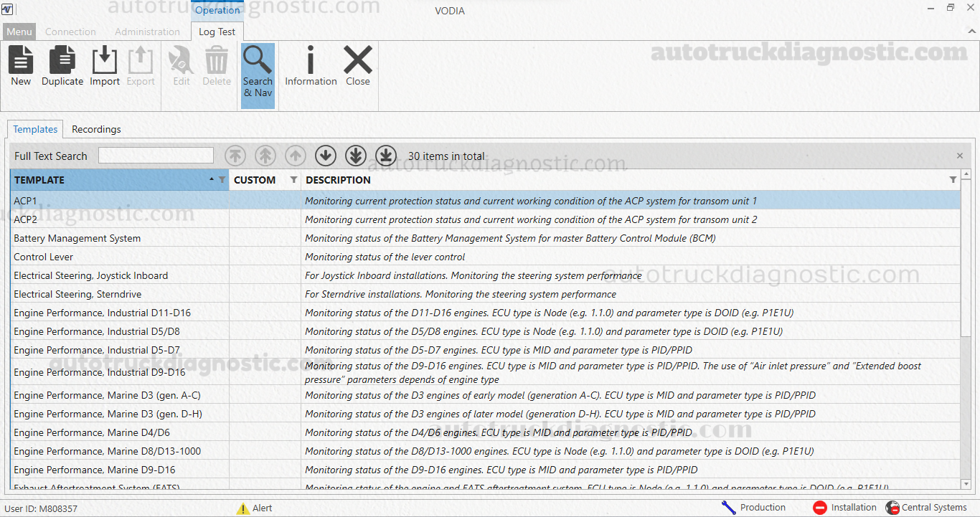
Task: Open DESCRIPTION column filter dropdown
Action: pyautogui.click(x=953, y=180)
